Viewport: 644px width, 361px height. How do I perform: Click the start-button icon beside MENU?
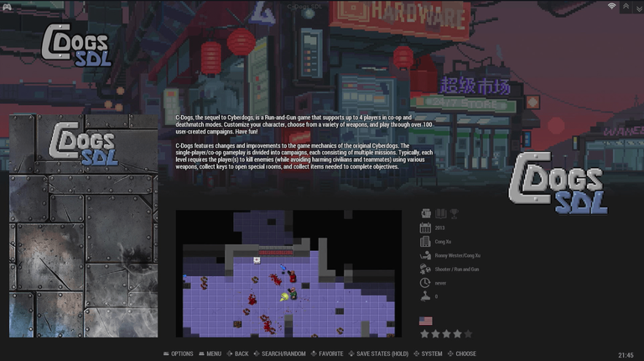point(201,353)
